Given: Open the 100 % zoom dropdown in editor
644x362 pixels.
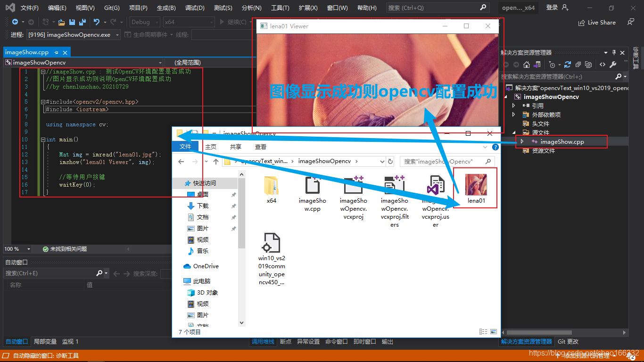Looking at the screenshot, I should (17, 249).
